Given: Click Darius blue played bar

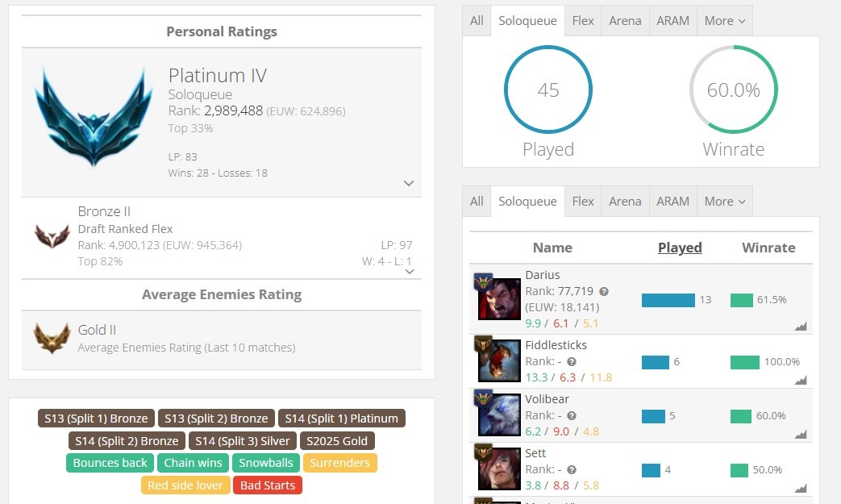Looking at the screenshot, I should click(x=668, y=300).
